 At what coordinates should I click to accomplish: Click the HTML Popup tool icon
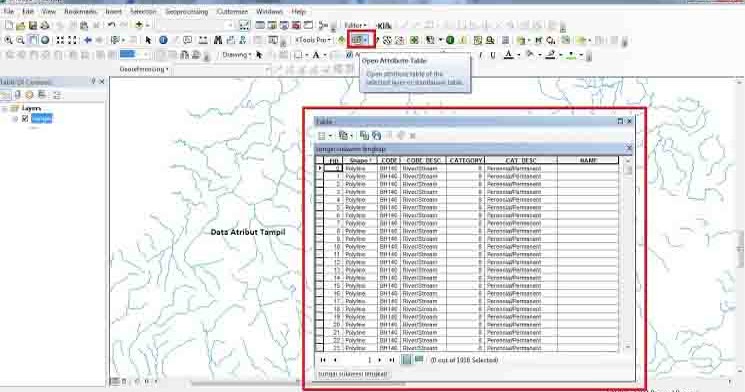tap(188, 40)
